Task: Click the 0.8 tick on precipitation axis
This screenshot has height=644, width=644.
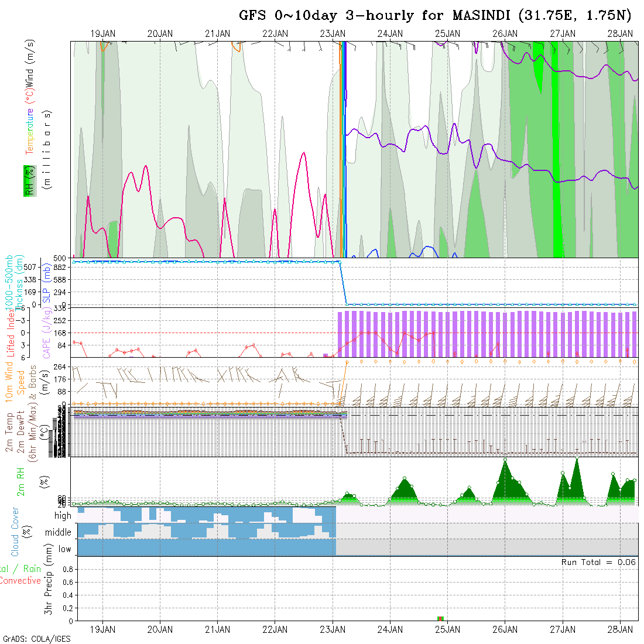Action: [x=67, y=569]
